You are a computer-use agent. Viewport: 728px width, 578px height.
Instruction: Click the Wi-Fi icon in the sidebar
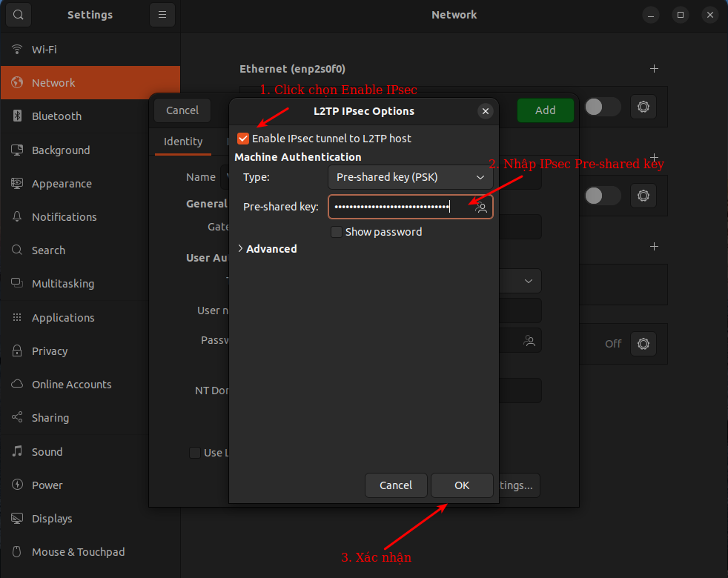[17, 49]
